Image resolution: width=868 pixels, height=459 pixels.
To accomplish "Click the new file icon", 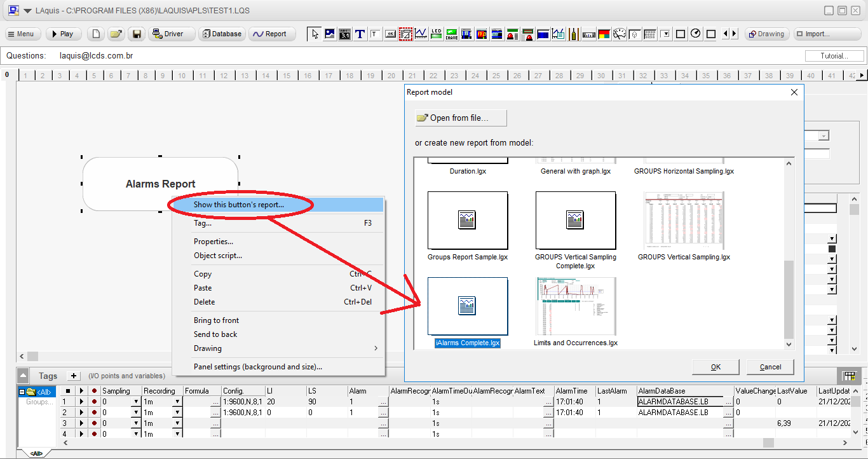I will point(95,34).
